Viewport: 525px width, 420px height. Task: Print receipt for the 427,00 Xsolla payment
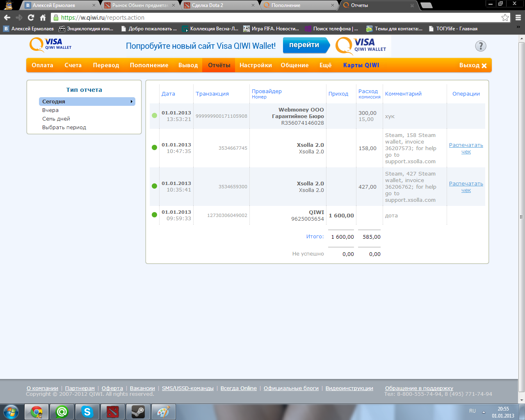[x=466, y=187]
